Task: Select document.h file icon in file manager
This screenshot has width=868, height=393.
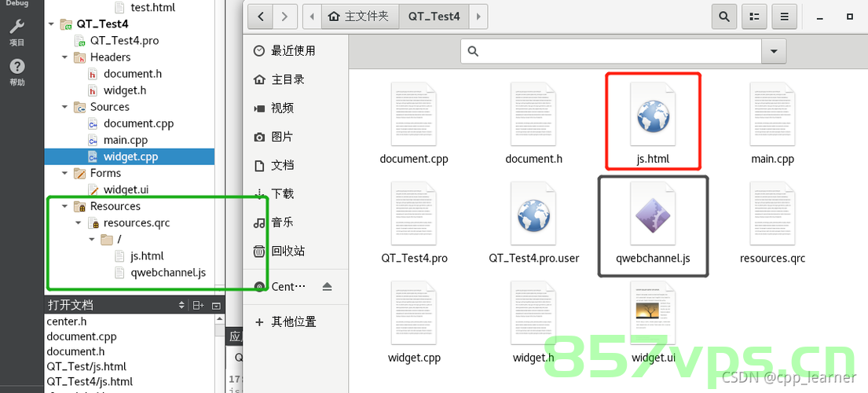Action: [x=533, y=115]
